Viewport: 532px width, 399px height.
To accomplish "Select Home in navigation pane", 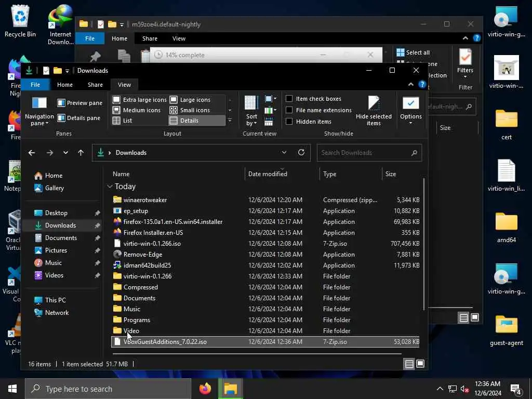I will coord(48,176).
